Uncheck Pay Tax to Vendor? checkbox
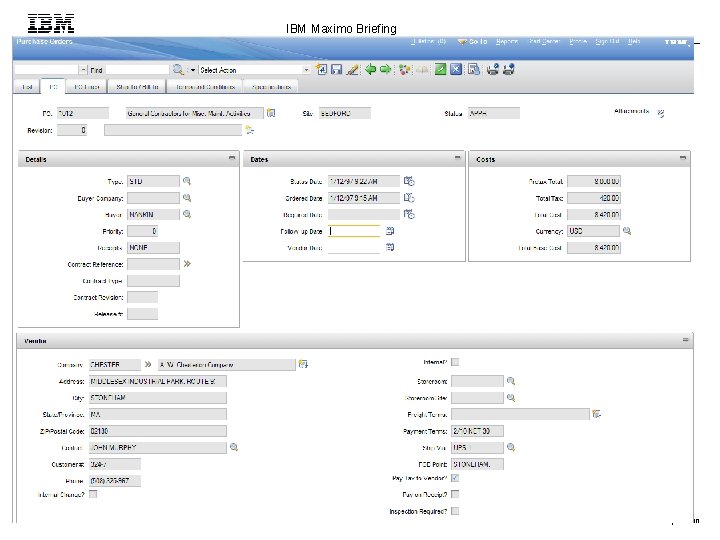The height and width of the screenshot is (540, 720). pos(455,478)
